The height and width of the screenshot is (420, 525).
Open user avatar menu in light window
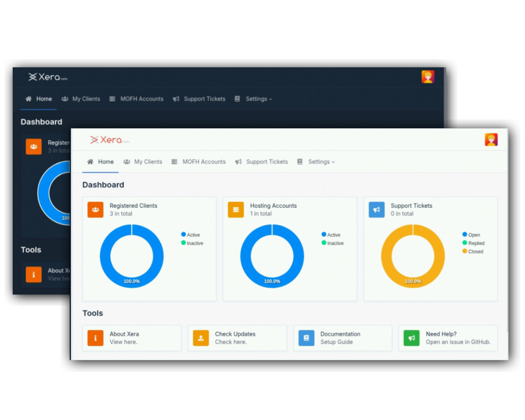[491, 140]
